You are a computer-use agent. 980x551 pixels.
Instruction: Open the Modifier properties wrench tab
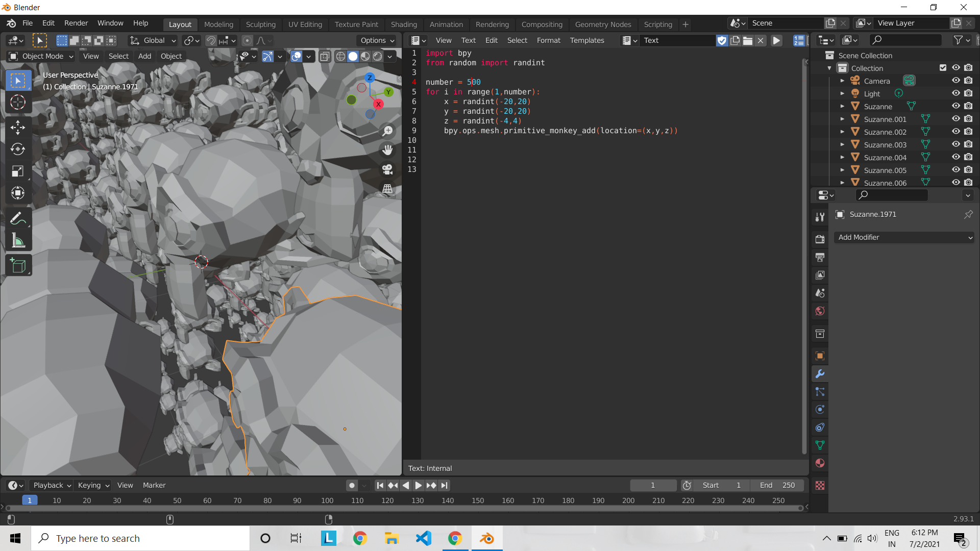pos(820,374)
